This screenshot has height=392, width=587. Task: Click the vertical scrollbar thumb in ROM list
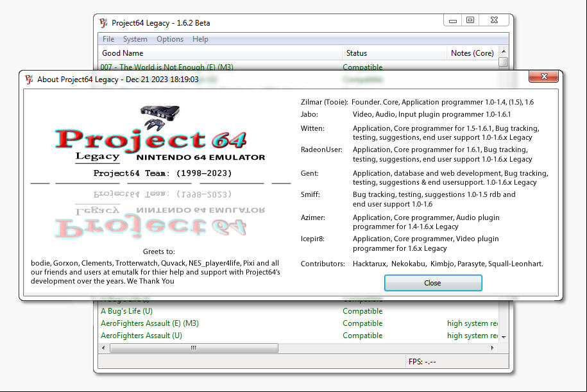pyautogui.click(x=504, y=62)
